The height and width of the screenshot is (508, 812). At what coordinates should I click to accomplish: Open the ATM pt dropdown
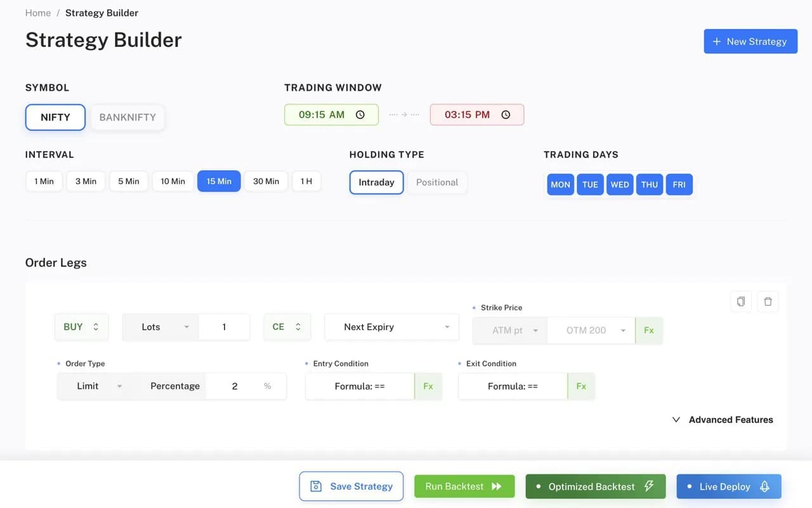(509, 330)
